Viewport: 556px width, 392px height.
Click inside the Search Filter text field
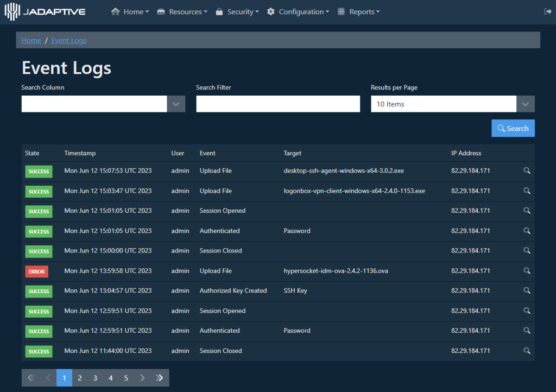(278, 104)
